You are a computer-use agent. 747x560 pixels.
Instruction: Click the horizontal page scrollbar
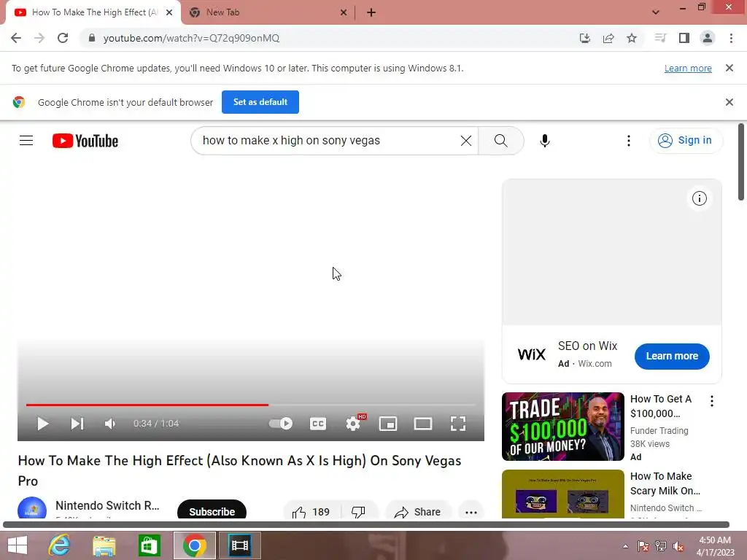coord(366,524)
